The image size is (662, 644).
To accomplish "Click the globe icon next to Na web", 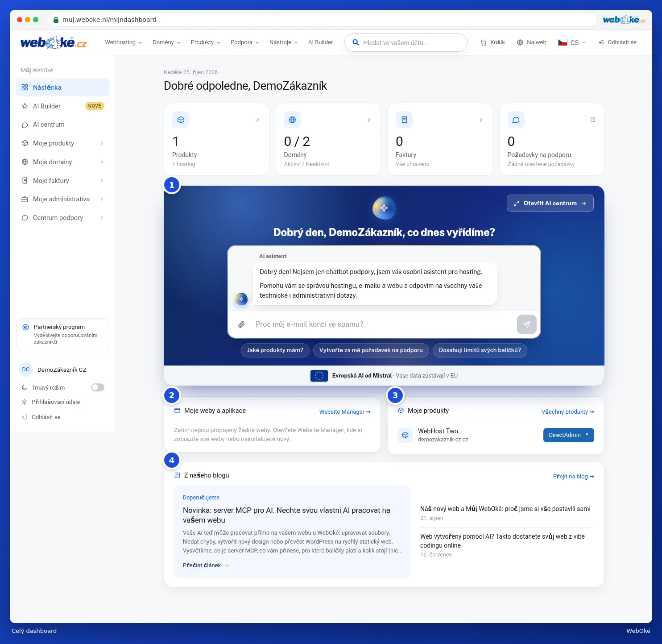I will pyautogui.click(x=520, y=42).
